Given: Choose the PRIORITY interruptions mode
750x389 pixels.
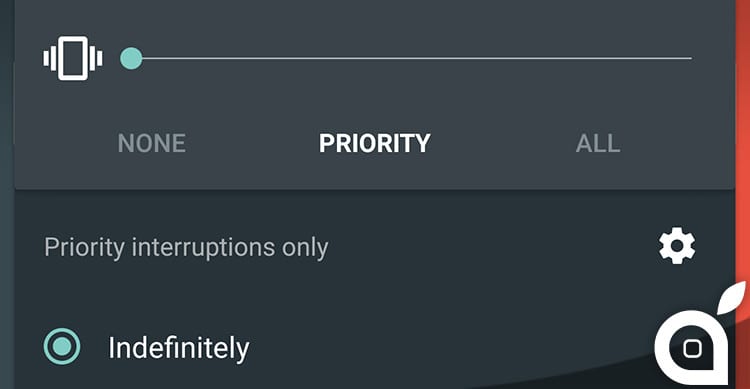Looking at the screenshot, I should [x=375, y=143].
